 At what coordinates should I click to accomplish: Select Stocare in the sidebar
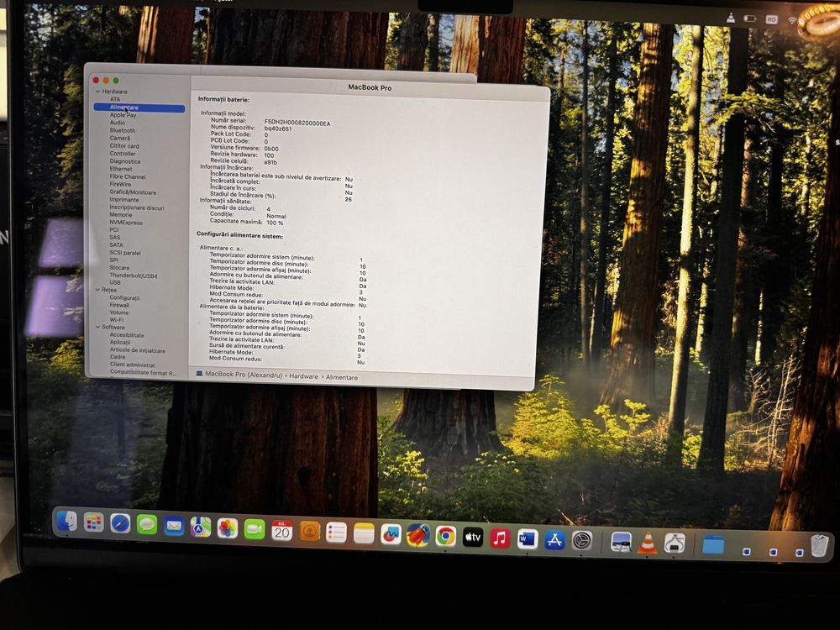119,267
